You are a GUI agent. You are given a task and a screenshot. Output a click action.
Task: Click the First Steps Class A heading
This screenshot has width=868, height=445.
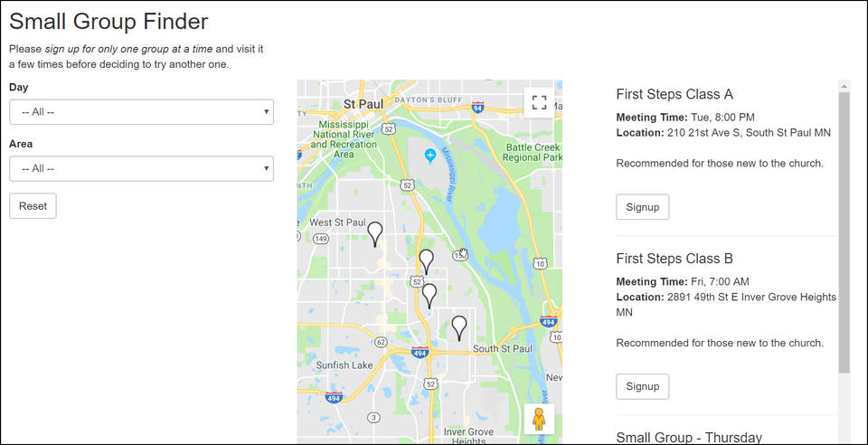pos(675,94)
